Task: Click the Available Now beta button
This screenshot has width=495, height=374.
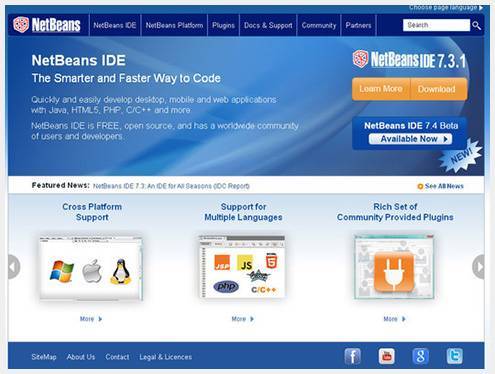Action: pyautogui.click(x=410, y=139)
